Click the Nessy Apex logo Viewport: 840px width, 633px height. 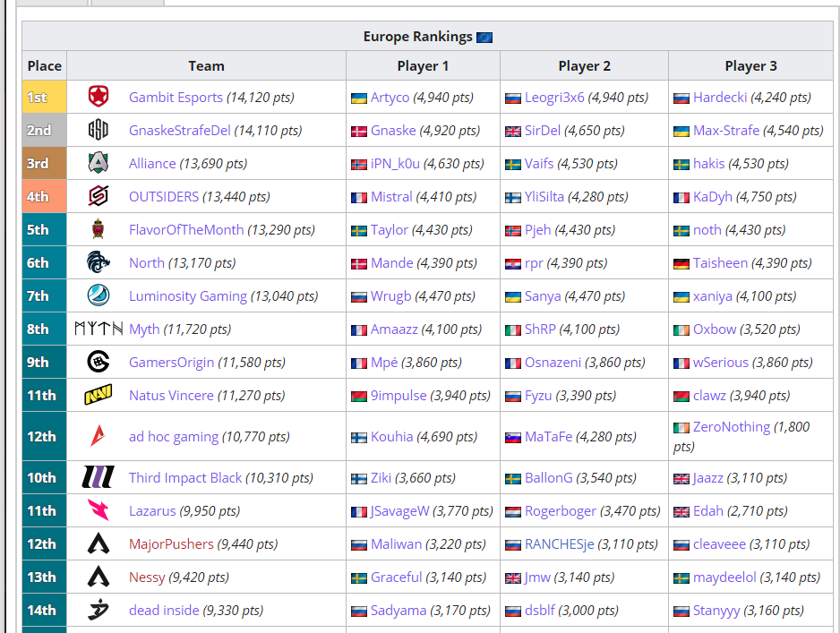[x=99, y=577]
